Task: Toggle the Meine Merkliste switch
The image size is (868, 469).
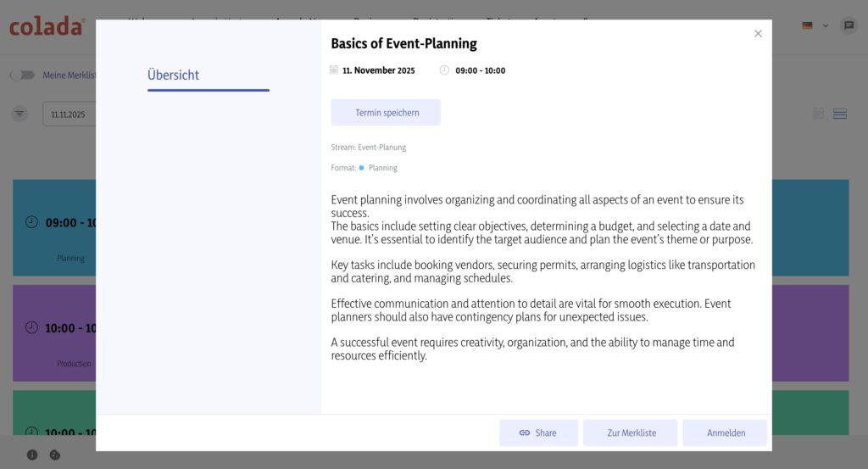Action: click(x=22, y=75)
